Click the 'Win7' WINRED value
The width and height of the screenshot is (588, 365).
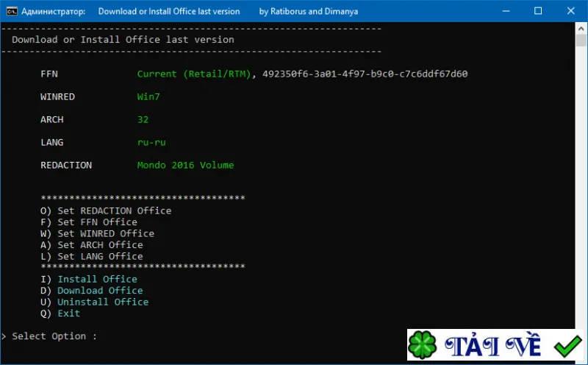[148, 97]
